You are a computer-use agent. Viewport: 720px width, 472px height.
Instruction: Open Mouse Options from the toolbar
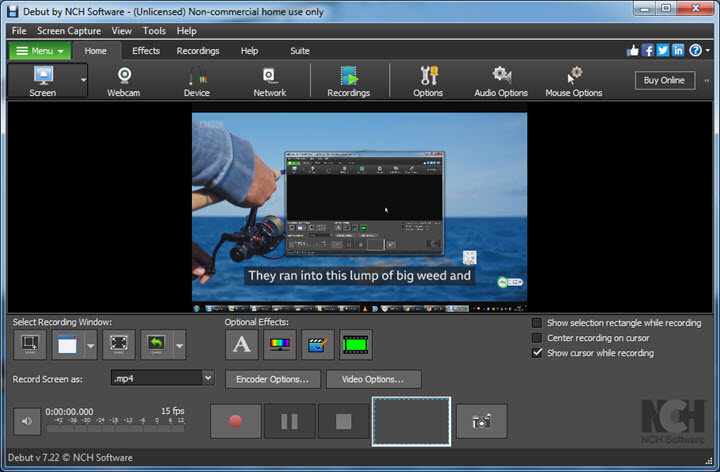pos(573,80)
